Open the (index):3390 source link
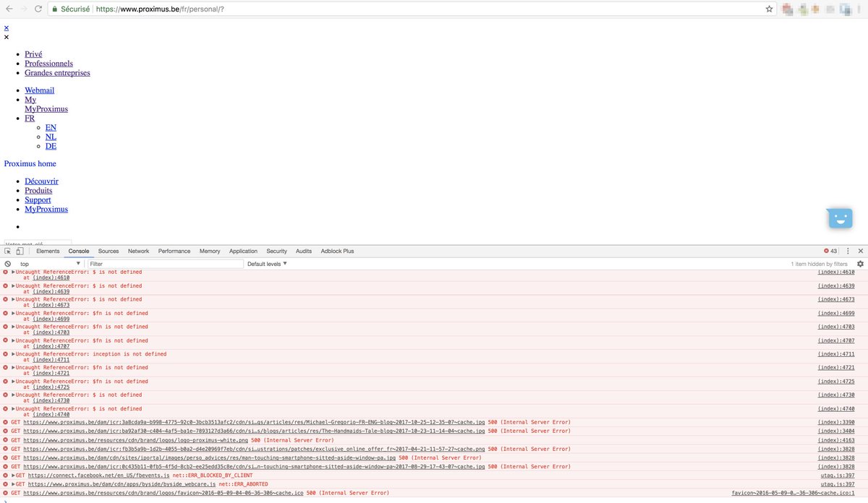The height and width of the screenshot is (503, 868). click(x=836, y=422)
